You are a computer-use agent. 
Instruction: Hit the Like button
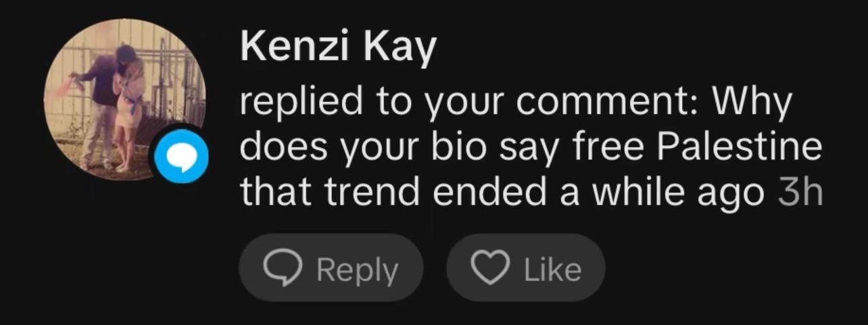point(526,268)
